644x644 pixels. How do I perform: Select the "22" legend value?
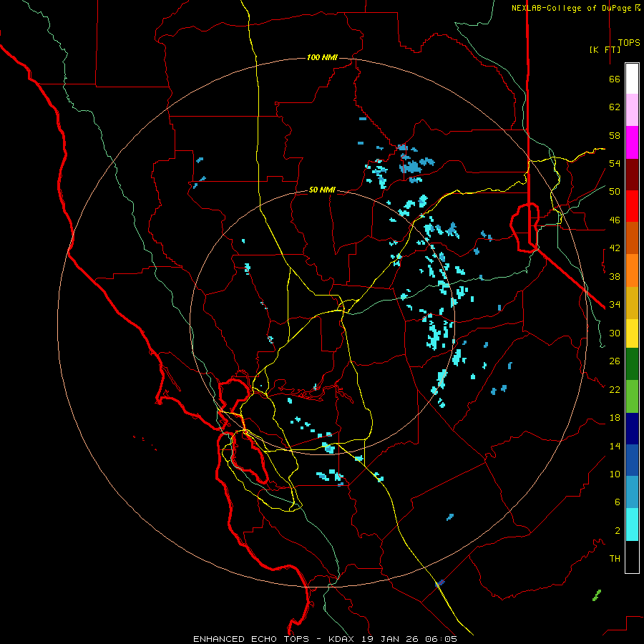click(615, 389)
